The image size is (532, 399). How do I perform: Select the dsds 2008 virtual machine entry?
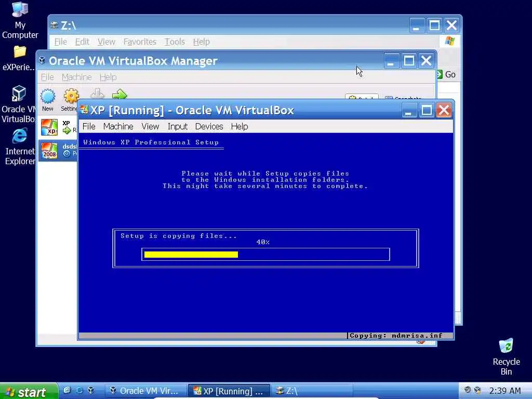[x=58, y=151]
